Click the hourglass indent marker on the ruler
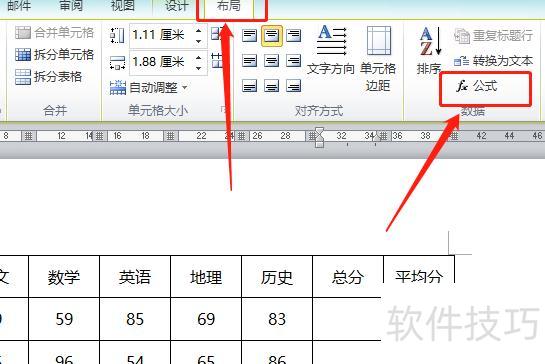The image size is (545, 364). [319, 137]
